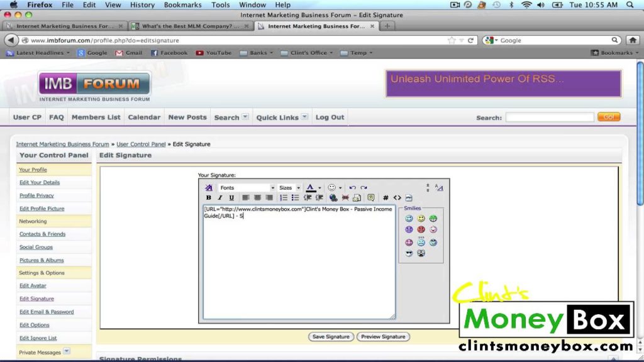The image size is (644, 362).
Task: Decrease indent in signature editor
Action: (x=307, y=198)
